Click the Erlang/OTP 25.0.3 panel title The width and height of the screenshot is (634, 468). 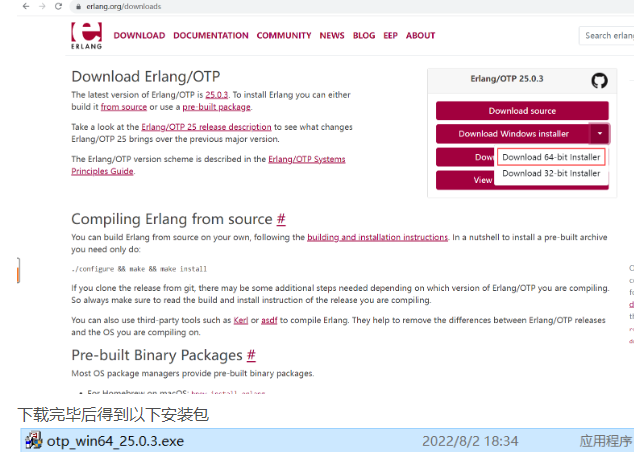coord(507,78)
